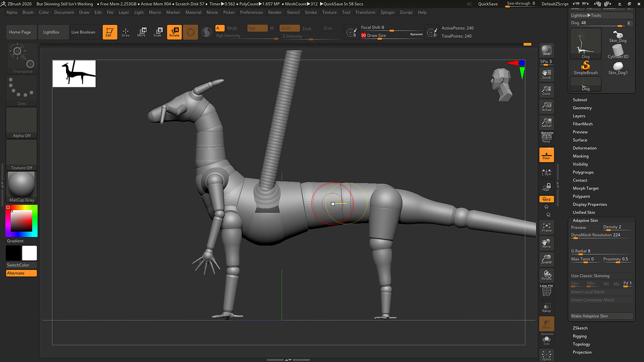Screen dimensions: 644x362
Task: Toggle Transp transparency mode
Action: [x=546, y=307]
